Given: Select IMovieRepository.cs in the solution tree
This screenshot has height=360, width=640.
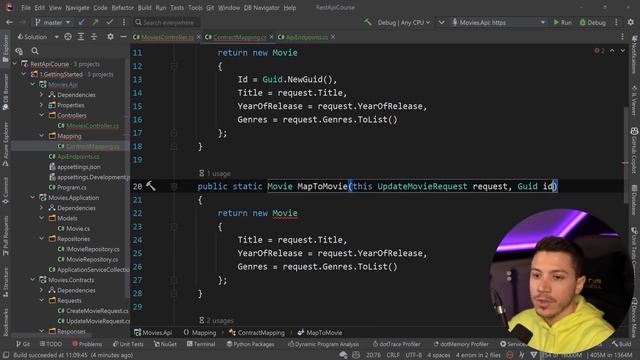Looking at the screenshot, I should tap(93, 249).
